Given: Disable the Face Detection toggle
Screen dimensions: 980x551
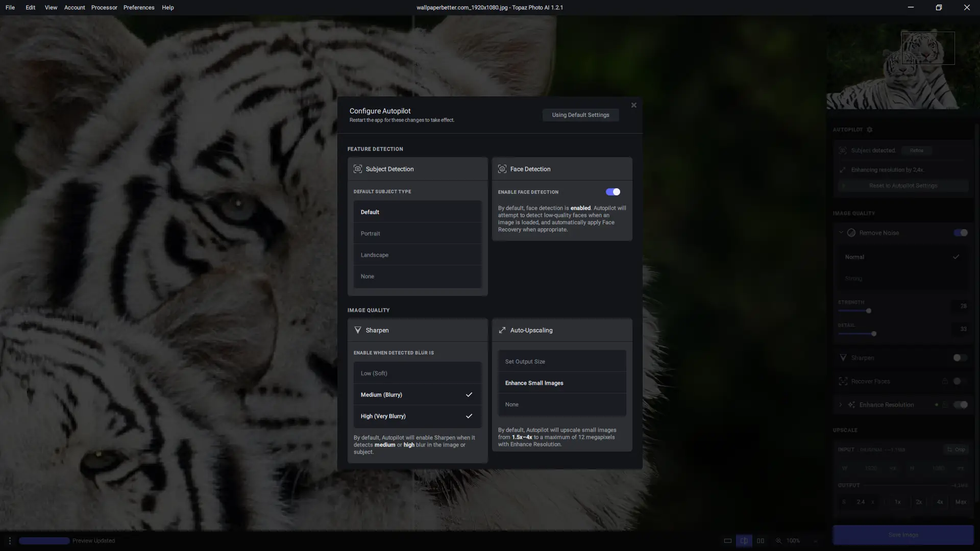Looking at the screenshot, I should 612,192.
